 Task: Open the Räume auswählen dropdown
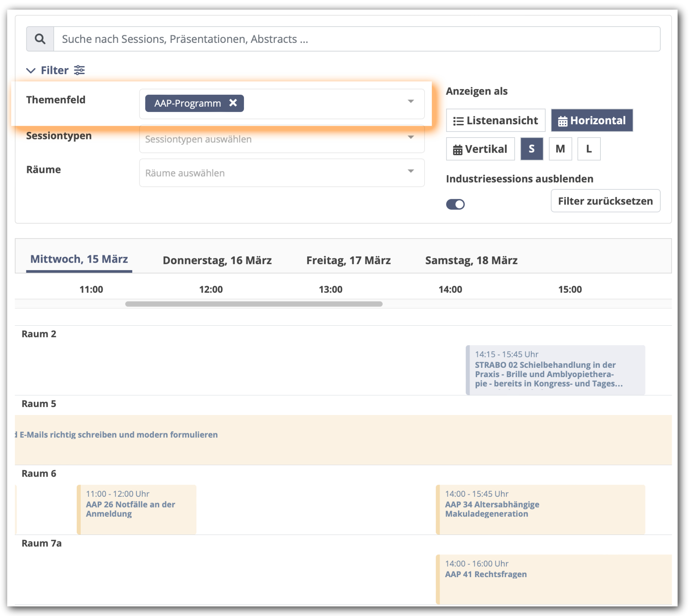(x=281, y=173)
